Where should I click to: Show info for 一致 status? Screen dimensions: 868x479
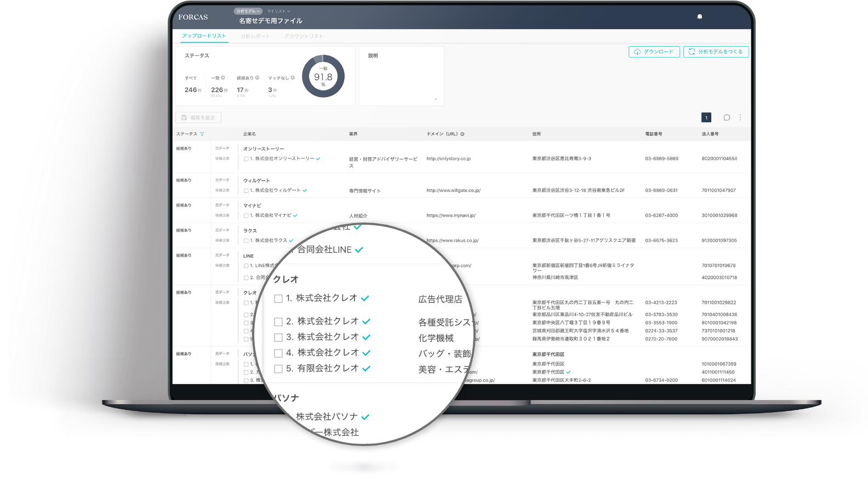[x=223, y=78]
